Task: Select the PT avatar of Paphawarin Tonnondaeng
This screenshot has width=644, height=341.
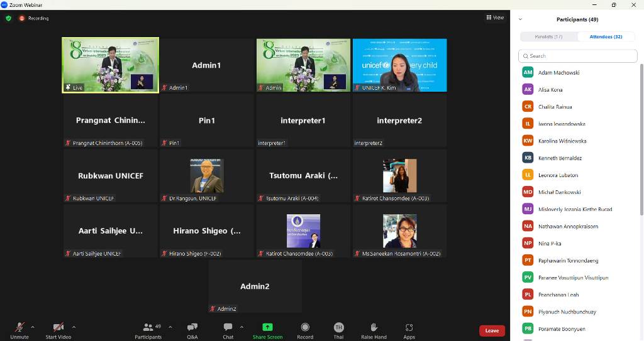Action: [x=528, y=260]
